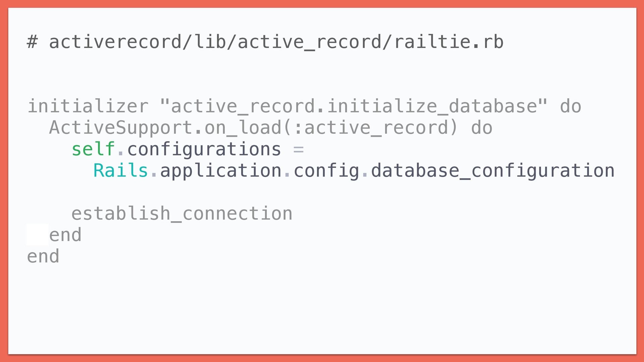Click the config method before database_configuration
The width and height of the screenshot is (644, 362).
(326, 171)
